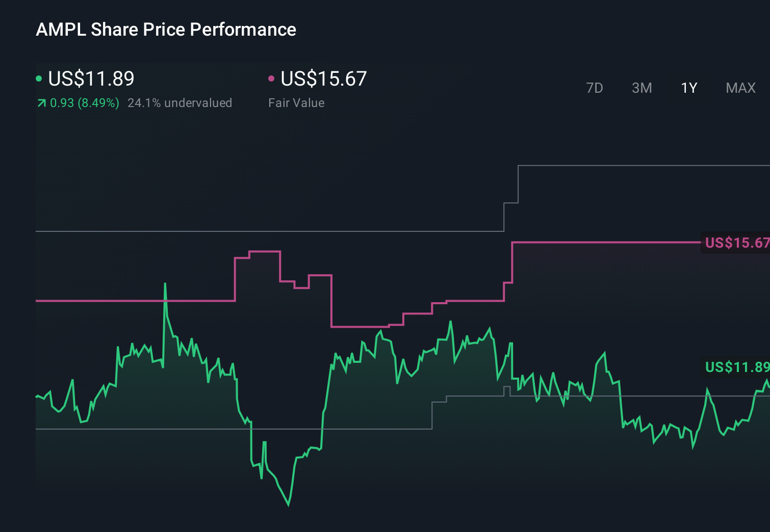This screenshot has width=770, height=532.
Task: Switch to the 7D time range
Action: click(x=595, y=88)
